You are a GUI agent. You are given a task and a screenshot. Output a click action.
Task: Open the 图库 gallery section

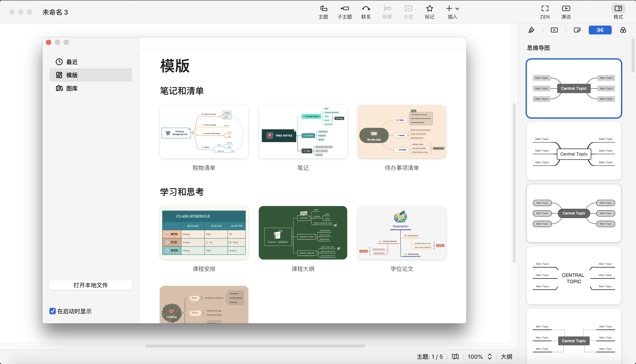coord(72,88)
